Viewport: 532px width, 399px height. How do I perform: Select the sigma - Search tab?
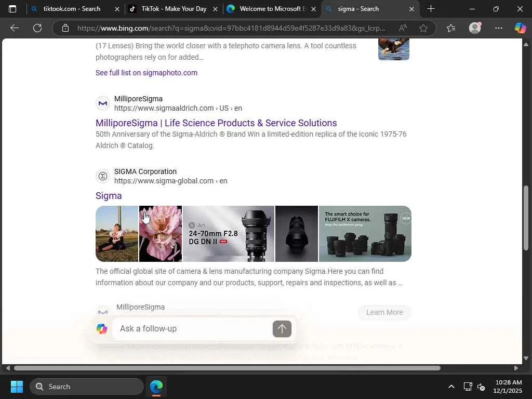click(x=358, y=9)
